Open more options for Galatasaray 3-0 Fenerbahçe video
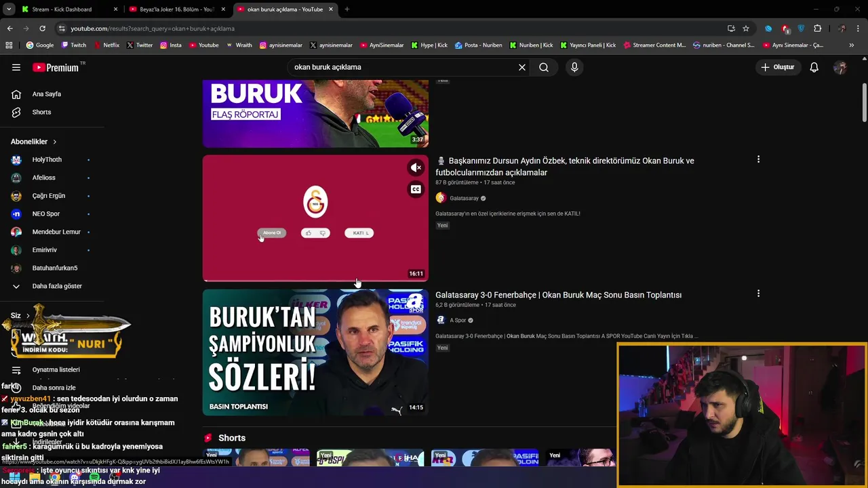The image size is (868, 488). (x=758, y=293)
